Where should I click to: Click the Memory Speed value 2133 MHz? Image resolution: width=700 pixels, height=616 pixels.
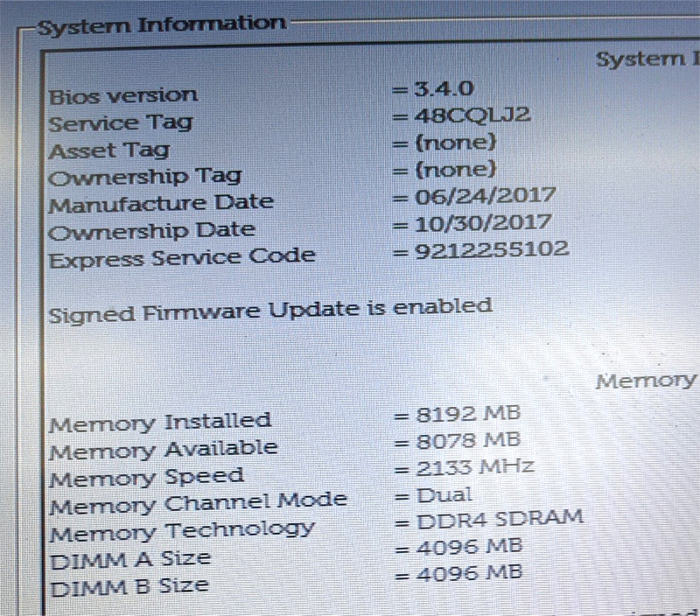pos(475,468)
